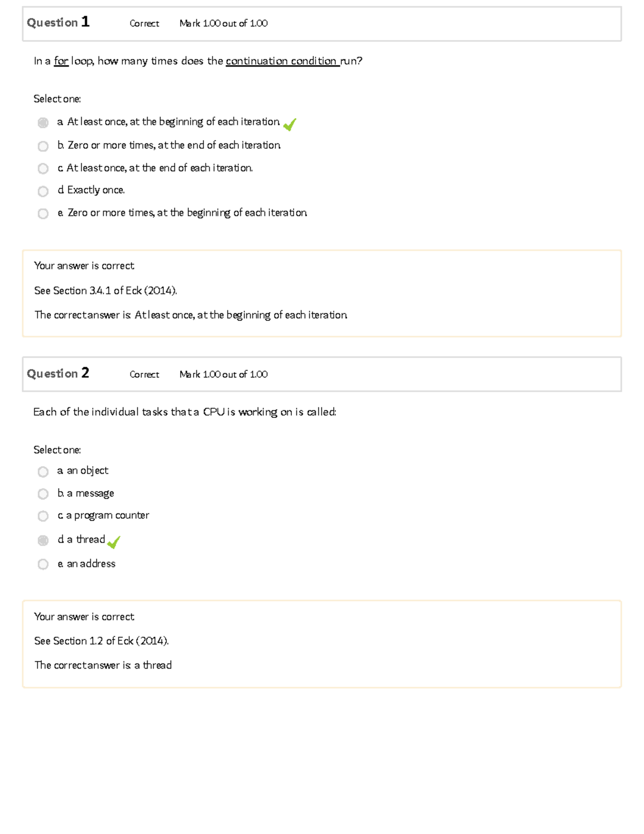Click 'See Section 3.4.1 of Eck (2014)' text

click(x=105, y=291)
